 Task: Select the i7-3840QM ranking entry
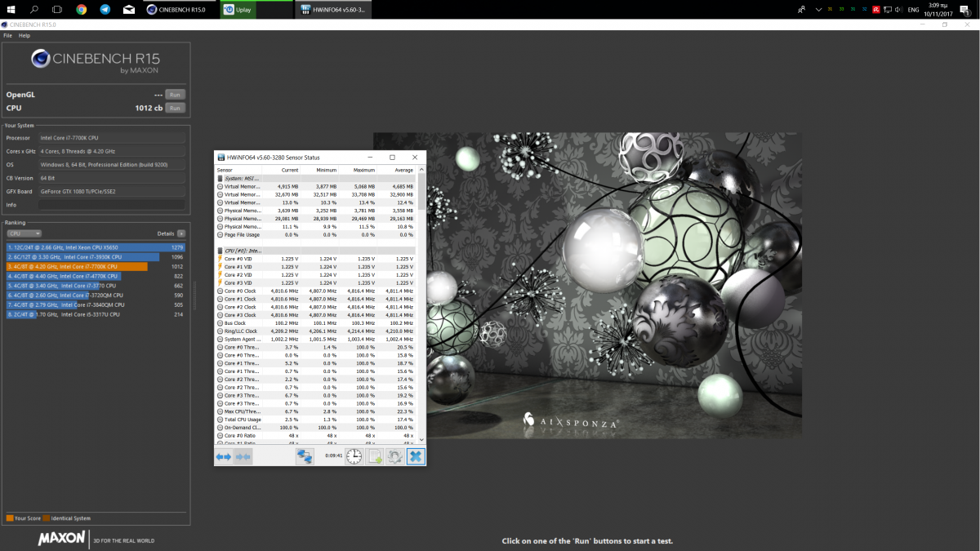[x=96, y=304]
